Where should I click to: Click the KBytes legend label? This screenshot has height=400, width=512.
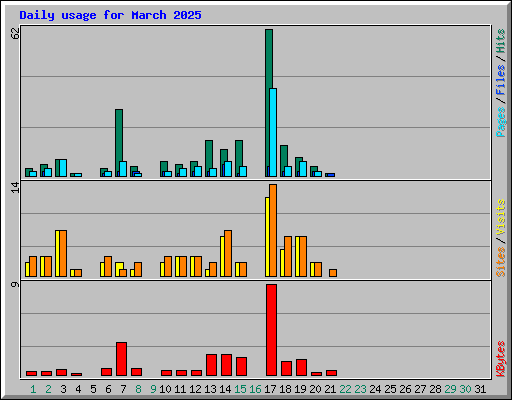tap(501, 359)
